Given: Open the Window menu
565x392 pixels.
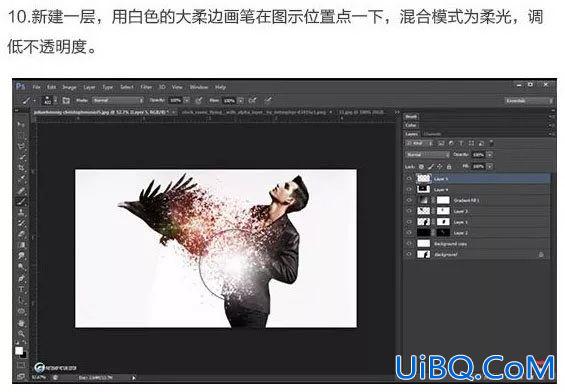Looking at the screenshot, I should [x=199, y=87].
